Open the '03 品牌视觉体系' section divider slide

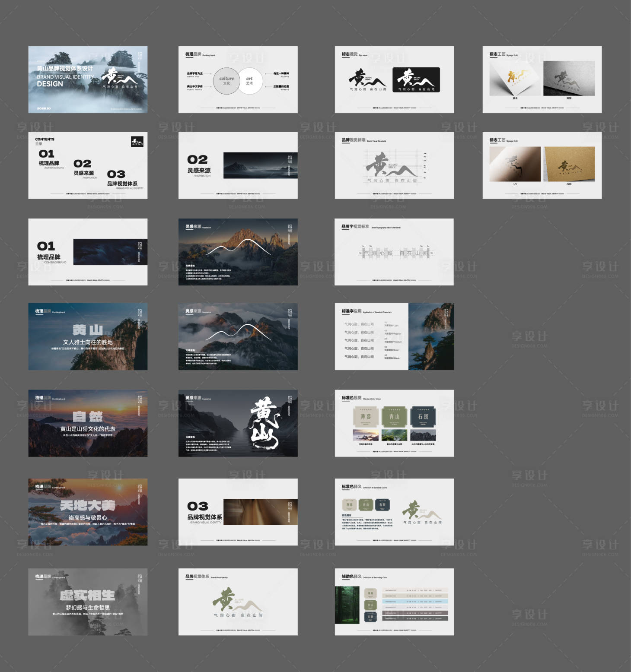[x=238, y=512]
